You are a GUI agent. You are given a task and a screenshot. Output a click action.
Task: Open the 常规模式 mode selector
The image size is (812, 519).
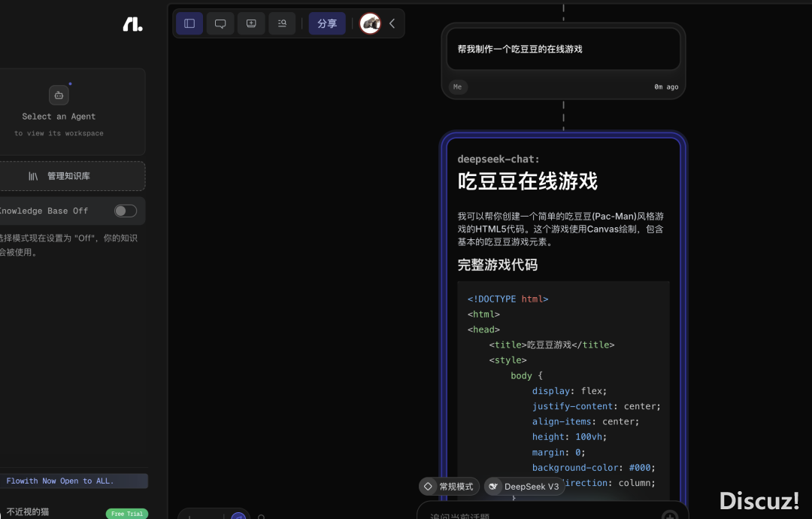click(449, 487)
